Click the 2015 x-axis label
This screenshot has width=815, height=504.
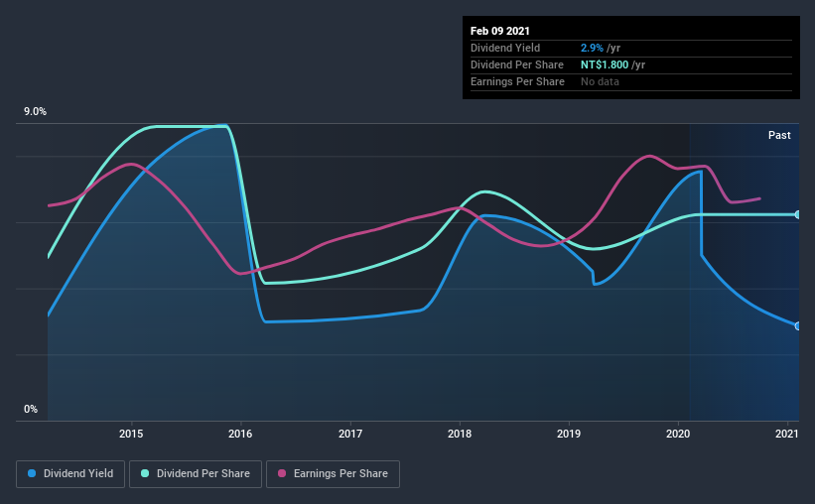(x=131, y=434)
